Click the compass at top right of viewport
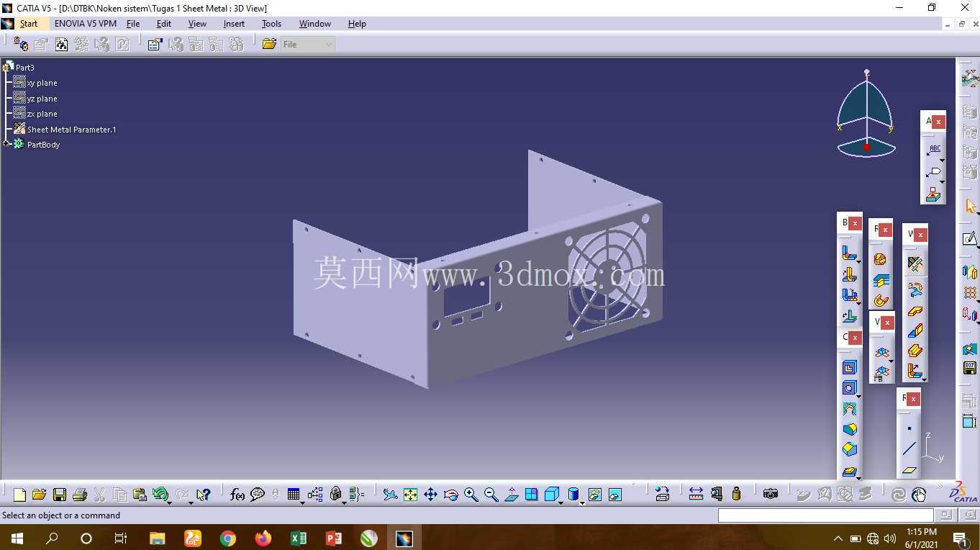 click(x=866, y=114)
